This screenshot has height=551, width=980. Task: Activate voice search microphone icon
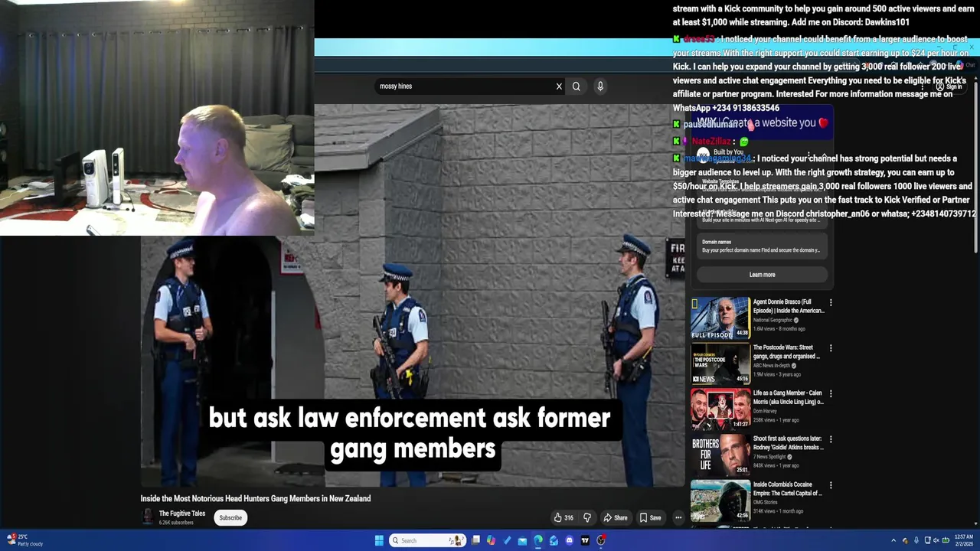pyautogui.click(x=600, y=86)
